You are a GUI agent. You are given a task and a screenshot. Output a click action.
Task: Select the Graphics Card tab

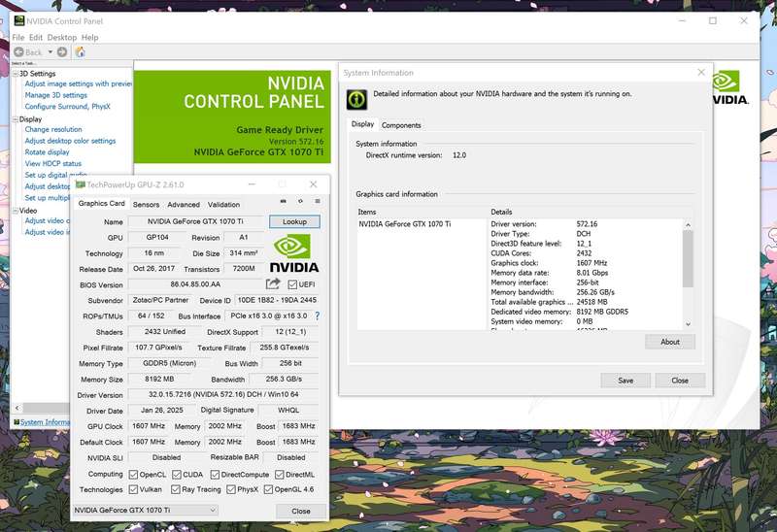pos(102,203)
